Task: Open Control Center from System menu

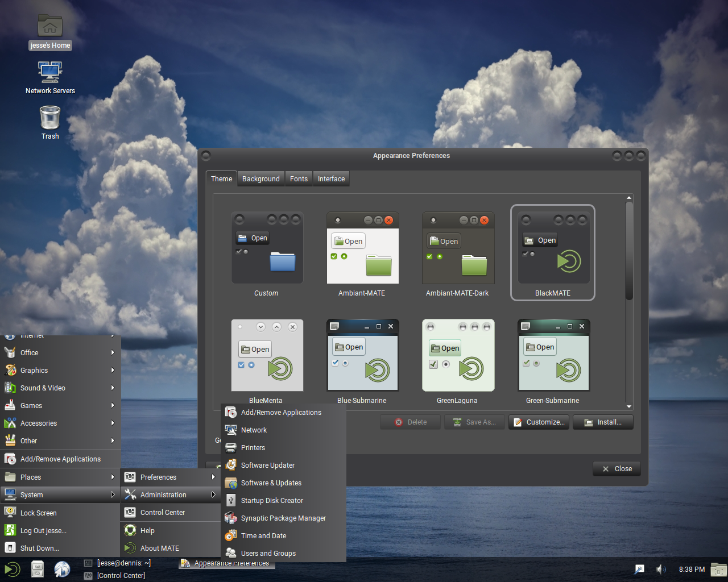Action: [x=170, y=512]
